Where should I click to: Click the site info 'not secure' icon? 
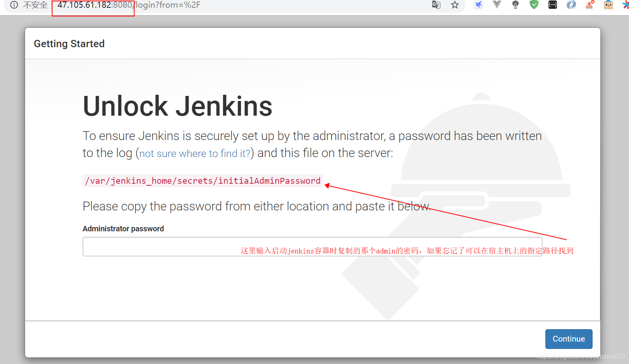(14, 5)
